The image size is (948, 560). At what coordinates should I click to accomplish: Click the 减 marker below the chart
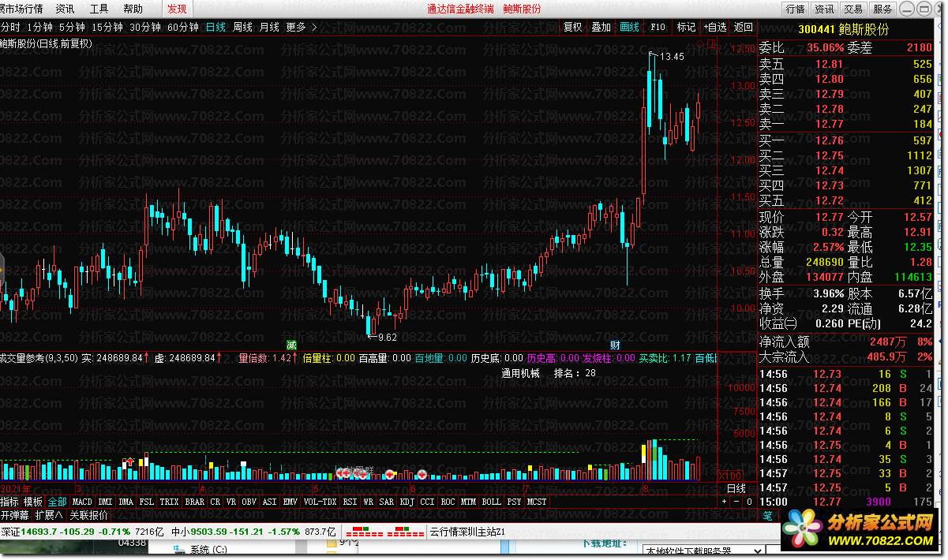[x=291, y=345]
